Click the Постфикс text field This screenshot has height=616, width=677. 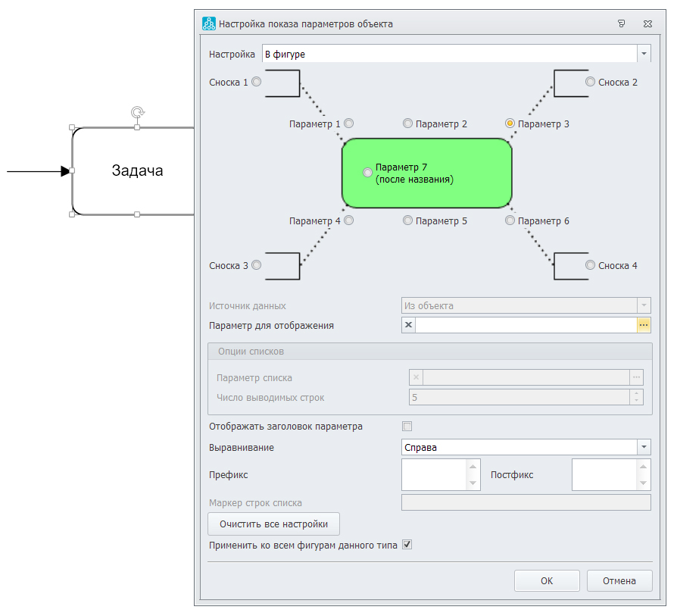[604, 475]
